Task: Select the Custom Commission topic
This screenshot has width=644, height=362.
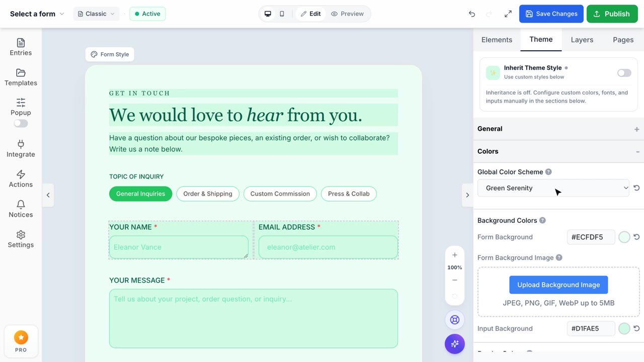Action: (280, 194)
